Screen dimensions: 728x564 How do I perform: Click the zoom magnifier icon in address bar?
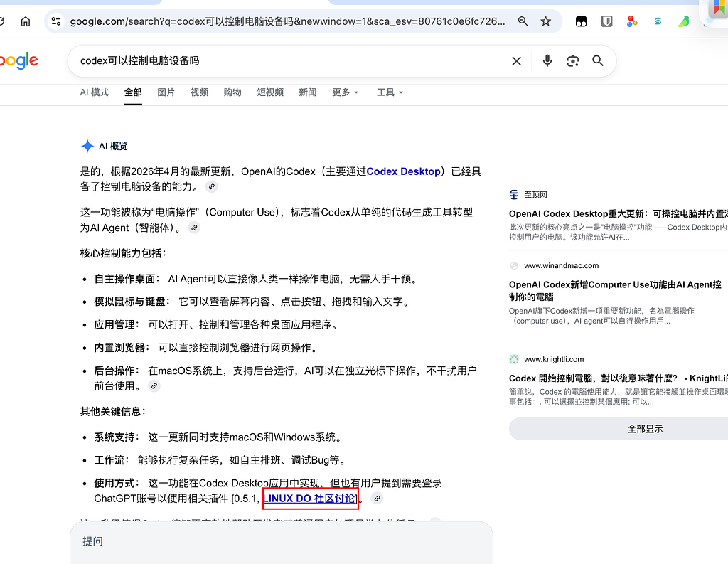pyautogui.click(x=523, y=21)
